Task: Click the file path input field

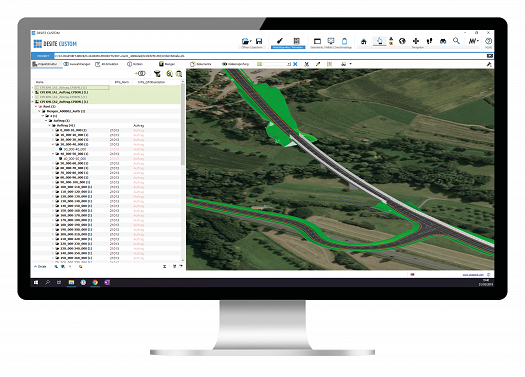Action: point(270,56)
